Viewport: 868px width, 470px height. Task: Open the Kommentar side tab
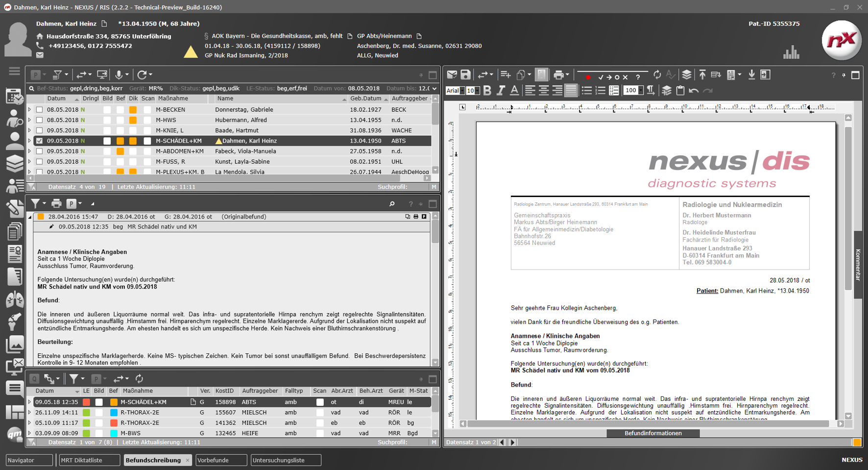click(x=858, y=265)
